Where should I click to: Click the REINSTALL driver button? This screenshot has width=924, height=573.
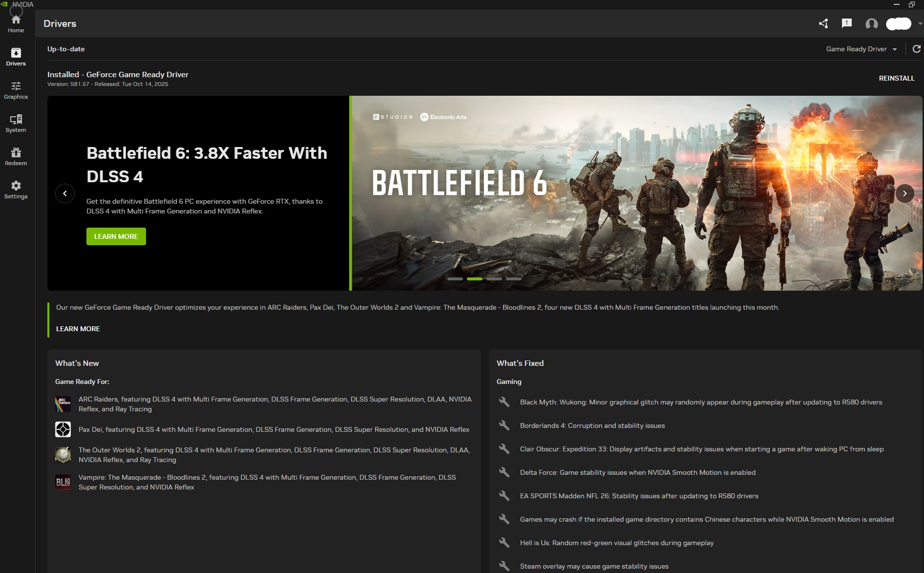(x=897, y=78)
